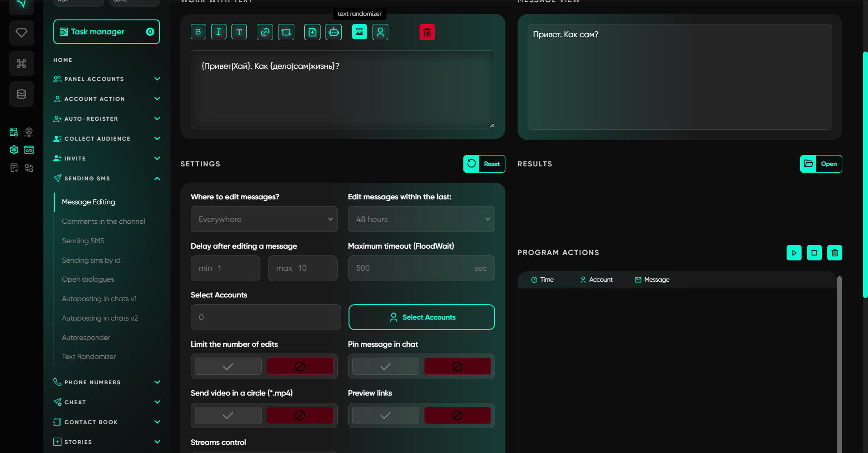Select Autoresponder menu item
This screenshot has width=868, height=453.
click(x=86, y=338)
